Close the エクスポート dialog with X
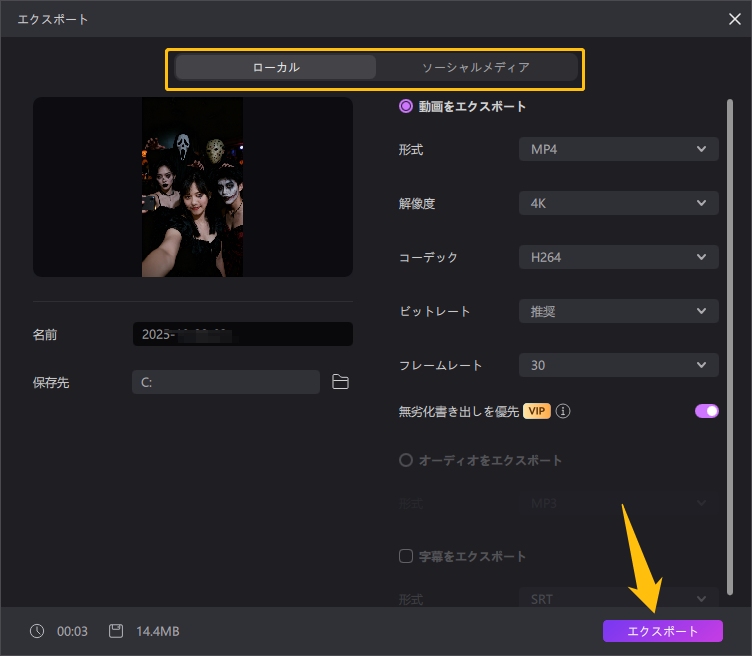 click(735, 18)
